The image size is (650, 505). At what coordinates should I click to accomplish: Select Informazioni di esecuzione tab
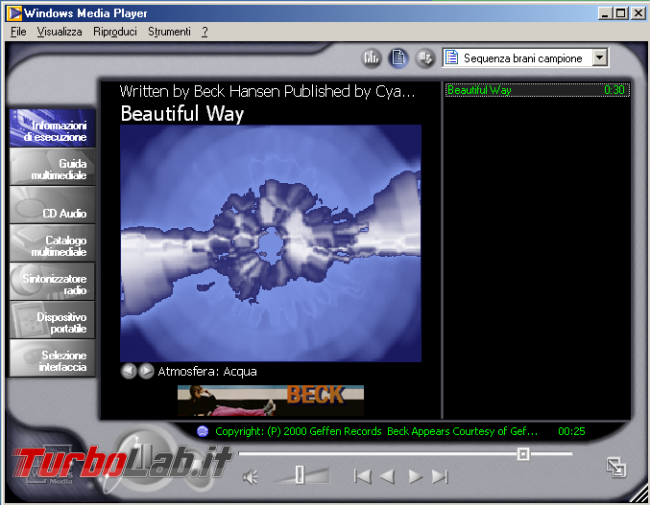tap(52, 129)
